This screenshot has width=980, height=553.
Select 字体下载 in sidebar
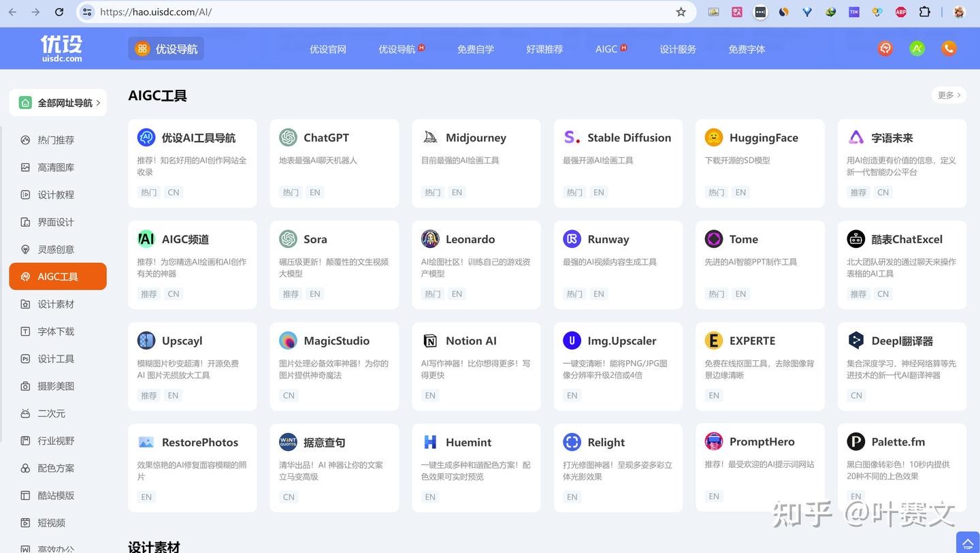tap(58, 331)
